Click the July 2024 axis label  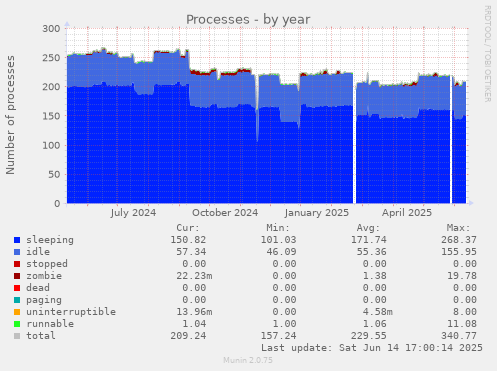133,213
